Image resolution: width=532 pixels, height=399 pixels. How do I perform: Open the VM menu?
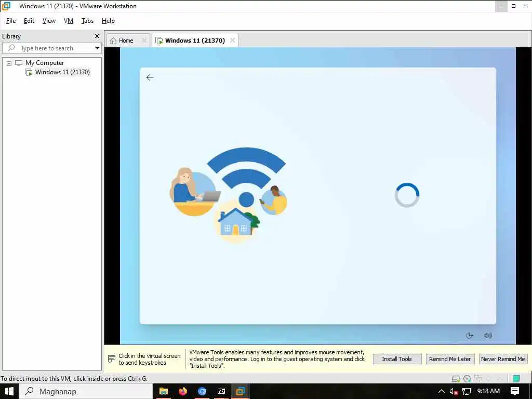pos(69,21)
